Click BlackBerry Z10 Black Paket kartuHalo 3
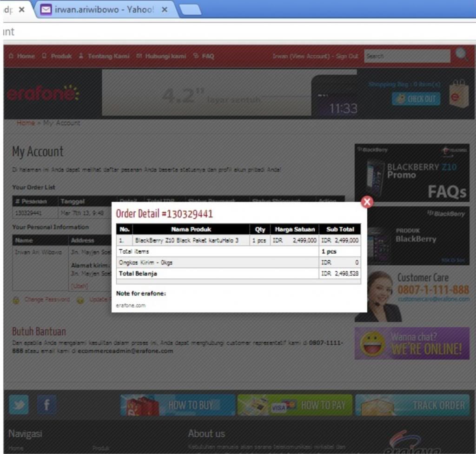This screenshot has width=476, height=454. [187, 240]
